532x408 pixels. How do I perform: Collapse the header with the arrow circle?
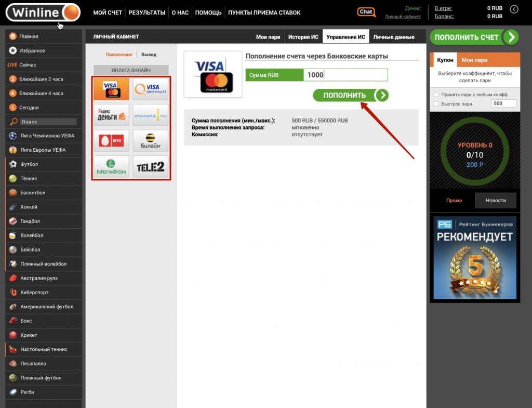pos(514,9)
